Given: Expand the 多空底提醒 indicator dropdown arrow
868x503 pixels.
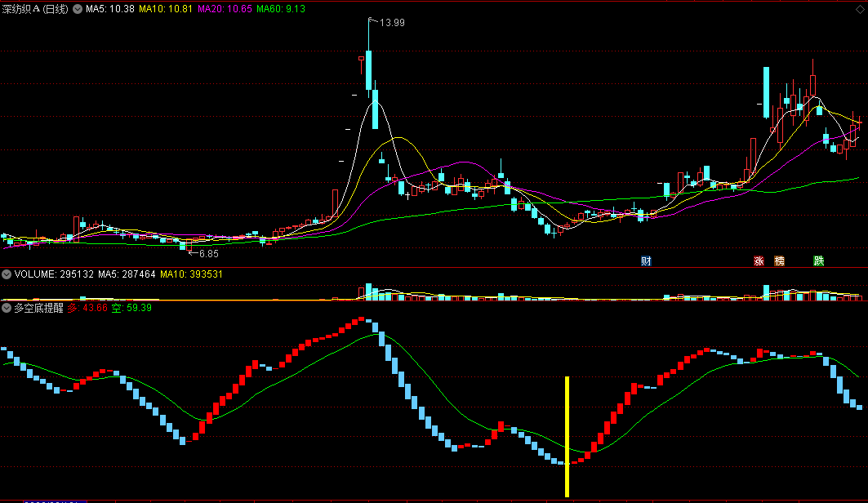Looking at the screenshot, I should (x=7, y=308).
